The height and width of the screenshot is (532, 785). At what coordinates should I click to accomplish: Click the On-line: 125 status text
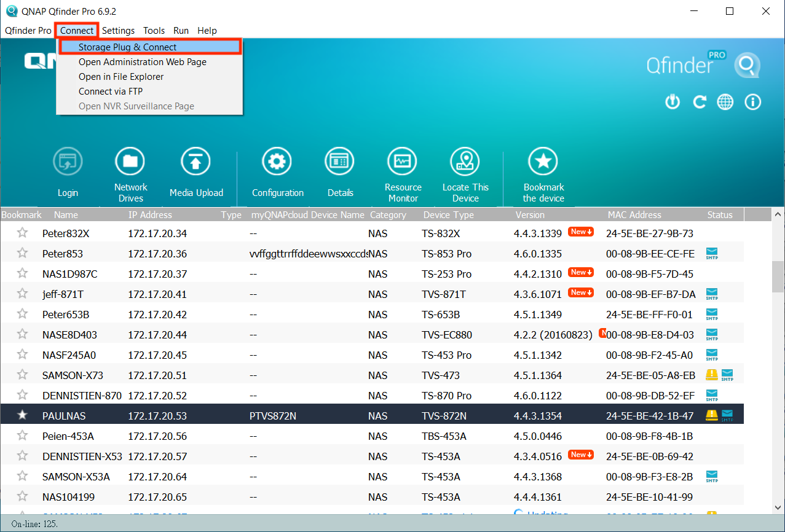[x=34, y=524]
